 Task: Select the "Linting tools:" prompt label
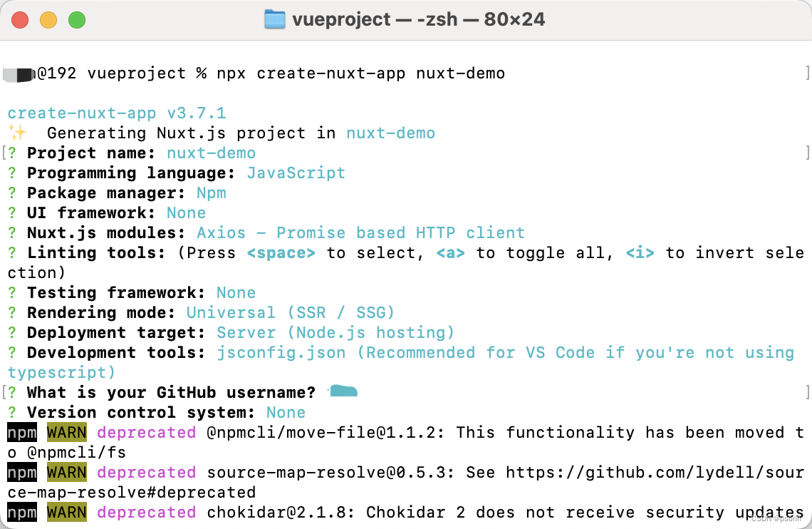96,253
